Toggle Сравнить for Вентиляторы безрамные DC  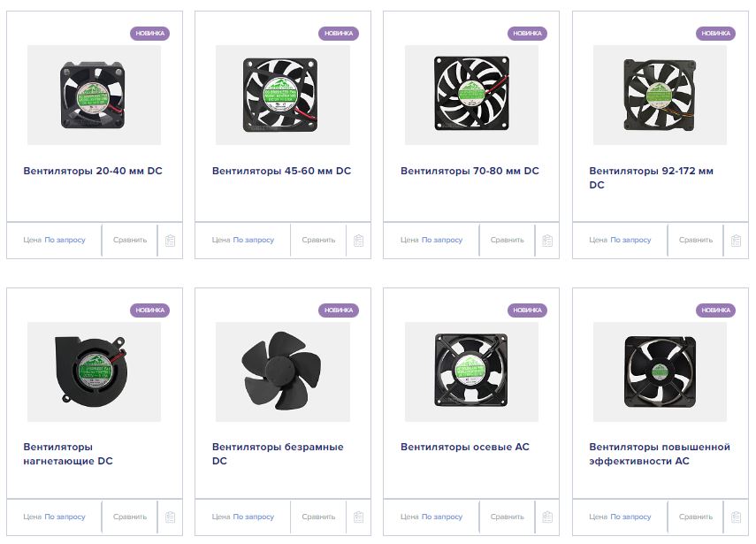(318, 517)
